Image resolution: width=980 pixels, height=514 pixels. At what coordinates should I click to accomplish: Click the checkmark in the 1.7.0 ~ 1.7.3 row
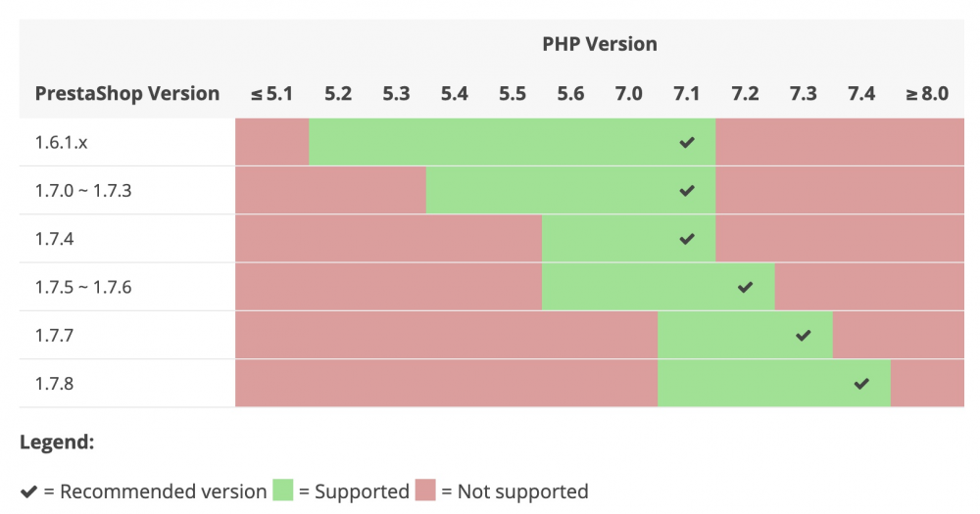[x=687, y=190]
